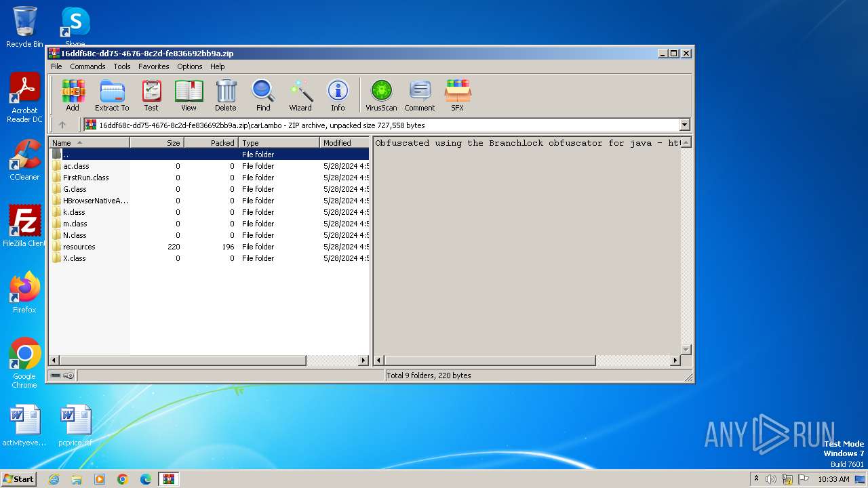
Task: Click comment pane scroll up arrow
Action: pyautogui.click(x=686, y=142)
